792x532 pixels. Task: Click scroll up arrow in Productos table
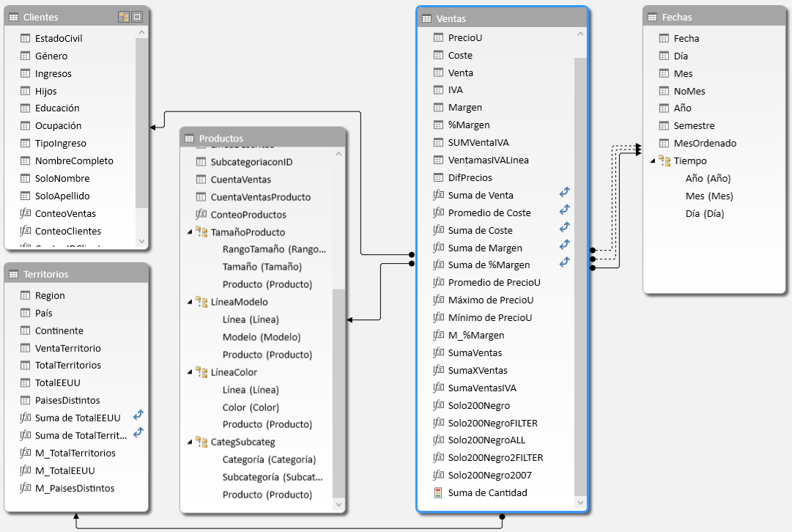pos(338,154)
